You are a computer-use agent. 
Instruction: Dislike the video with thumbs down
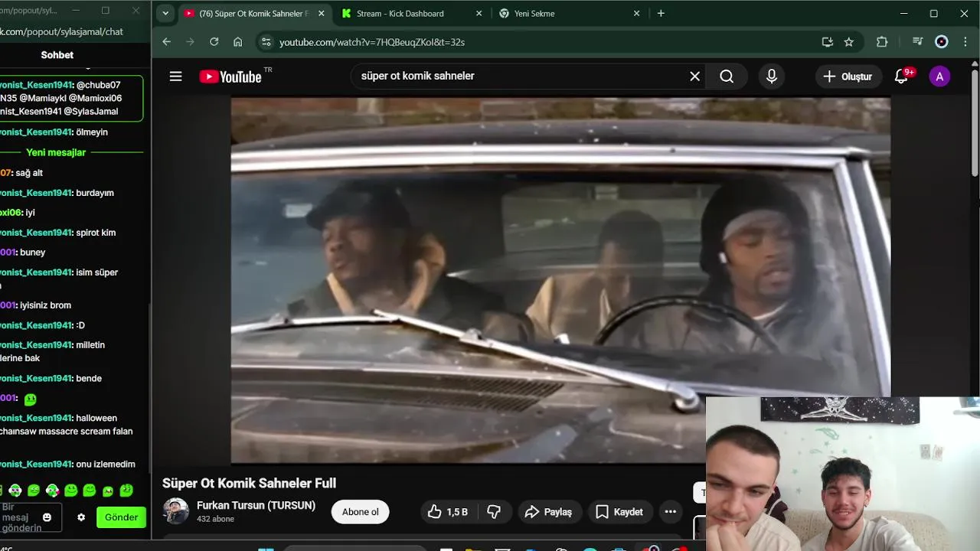(494, 512)
